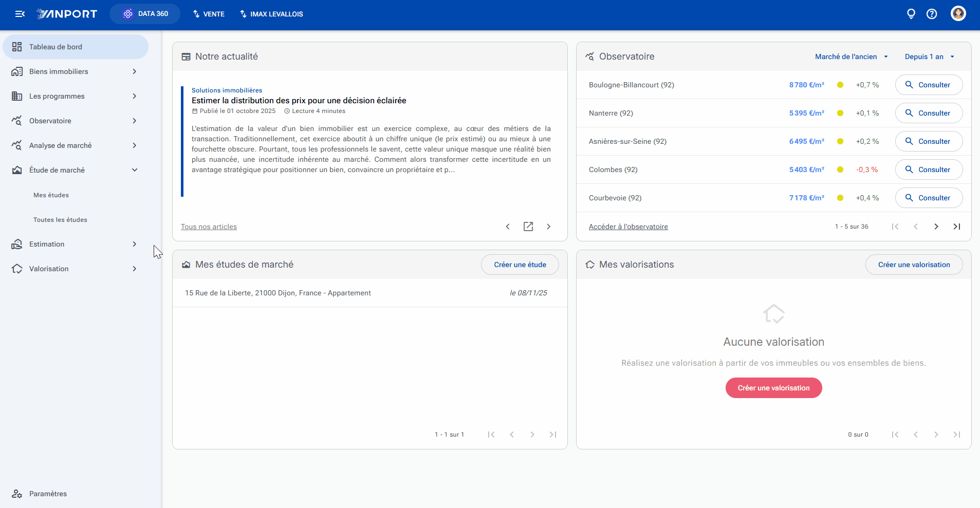Go to next page of Mes études de marché
The width and height of the screenshot is (980, 508).
coord(532,435)
